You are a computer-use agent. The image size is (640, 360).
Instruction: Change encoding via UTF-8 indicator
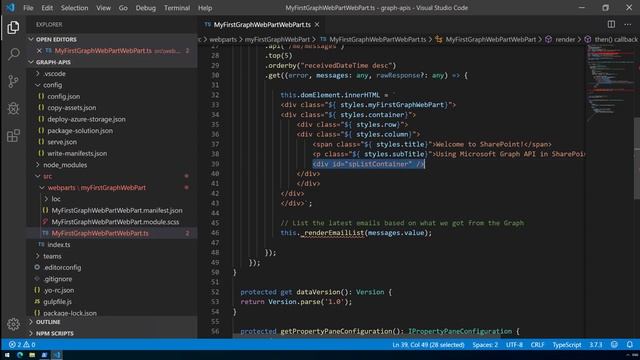514,344
